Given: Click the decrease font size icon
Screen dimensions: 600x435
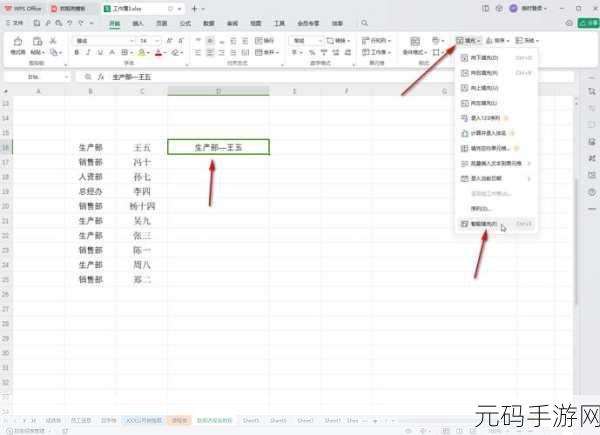Looking at the screenshot, I should coord(181,41).
